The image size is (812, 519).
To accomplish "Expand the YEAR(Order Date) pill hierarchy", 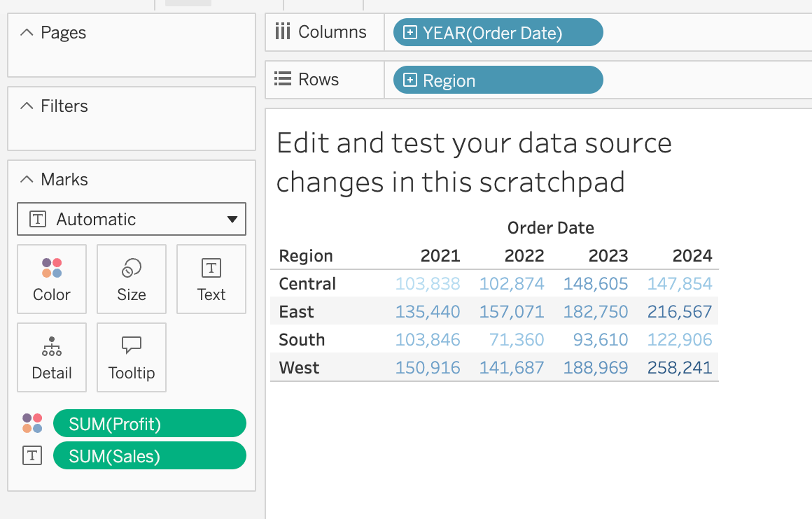I will (409, 31).
